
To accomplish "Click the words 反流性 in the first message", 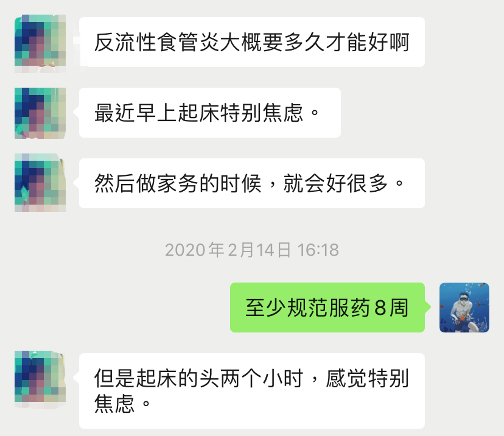I will coord(125,42).
